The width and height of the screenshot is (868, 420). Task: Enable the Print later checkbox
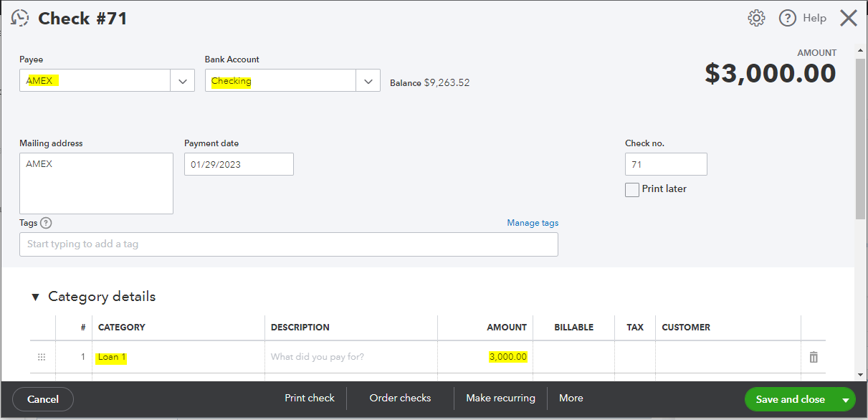632,190
